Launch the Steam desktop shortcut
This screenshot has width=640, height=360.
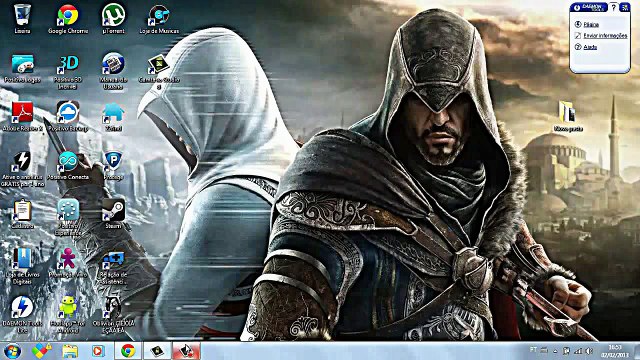pyautogui.click(x=113, y=214)
